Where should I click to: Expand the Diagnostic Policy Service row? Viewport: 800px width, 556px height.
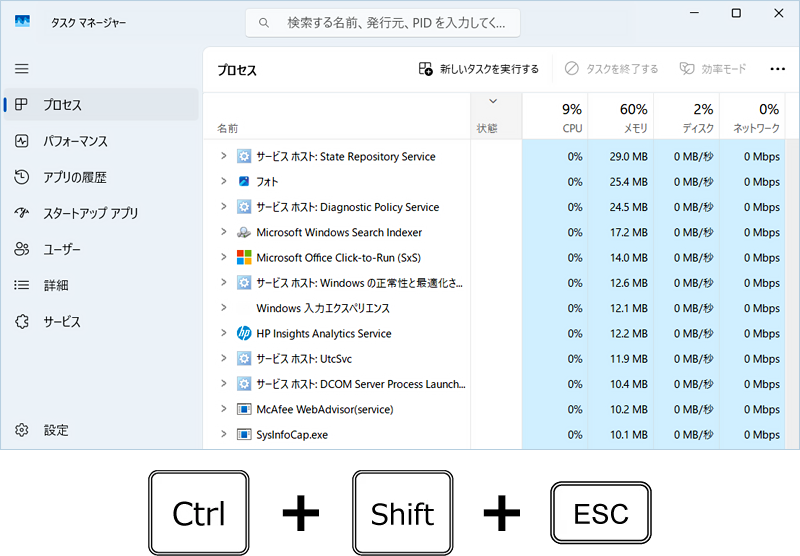(223, 206)
